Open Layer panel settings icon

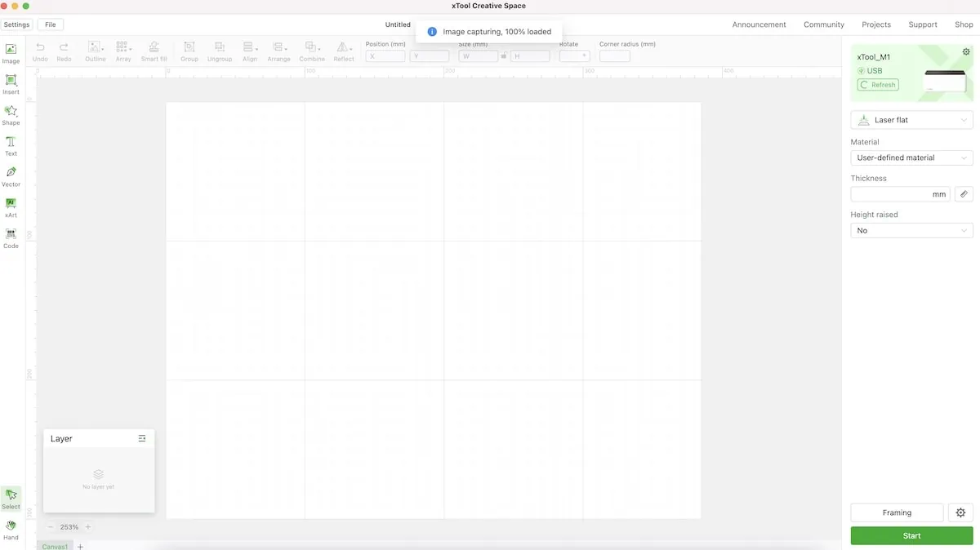point(142,438)
